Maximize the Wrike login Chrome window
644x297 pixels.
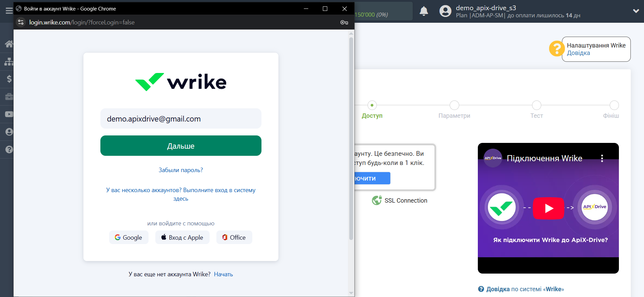coord(325,8)
